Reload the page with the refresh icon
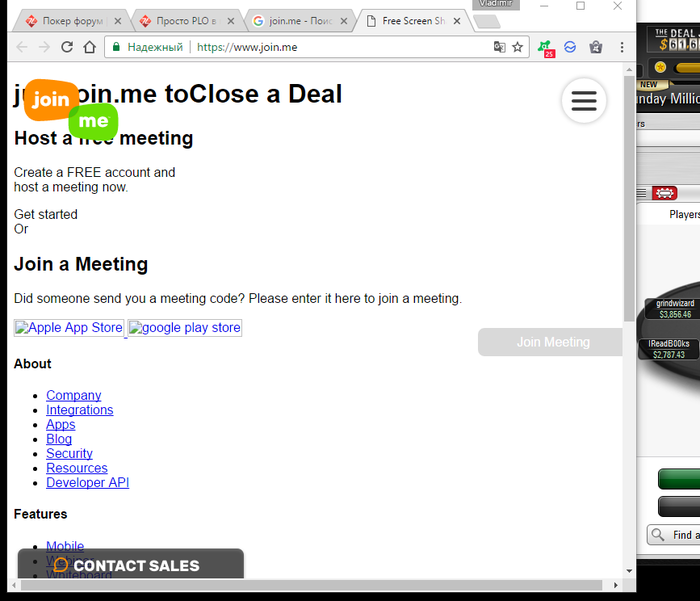Viewport: 700px width, 601px height. click(67, 47)
